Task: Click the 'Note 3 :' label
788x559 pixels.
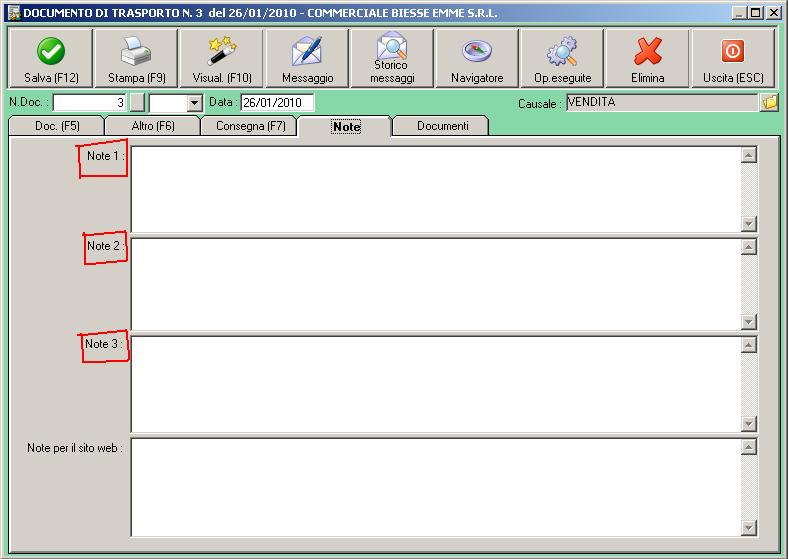Action: (104, 344)
